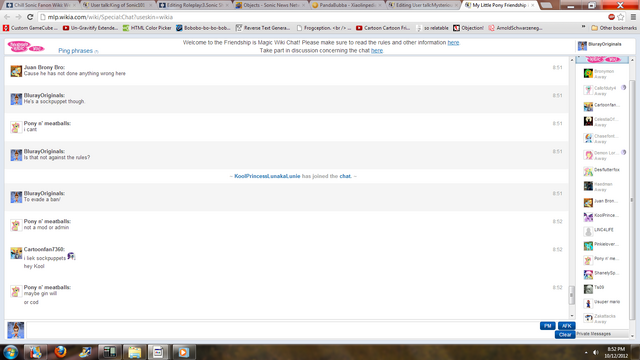Expand the Other bookmarks folder
Image resolution: width=640 pixels, height=360 pixels.
tap(613, 28)
